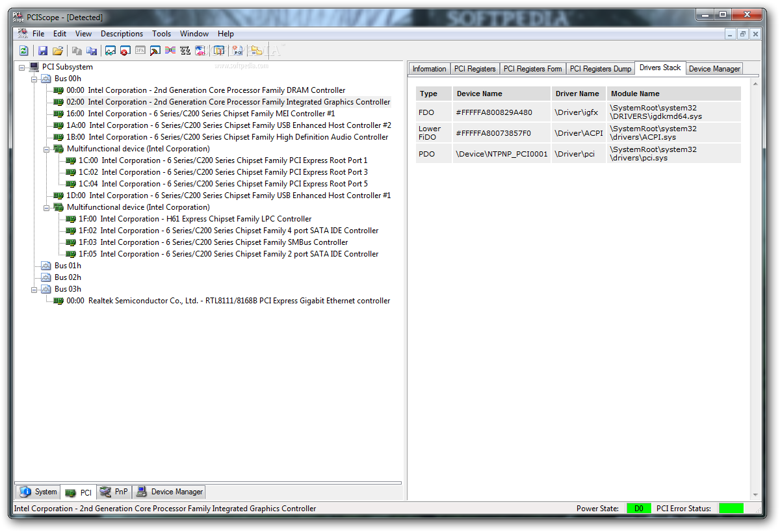Image resolution: width=780 pixels, height=532 pixels.
Task: Open the File menu
Action: click(38, 34)
